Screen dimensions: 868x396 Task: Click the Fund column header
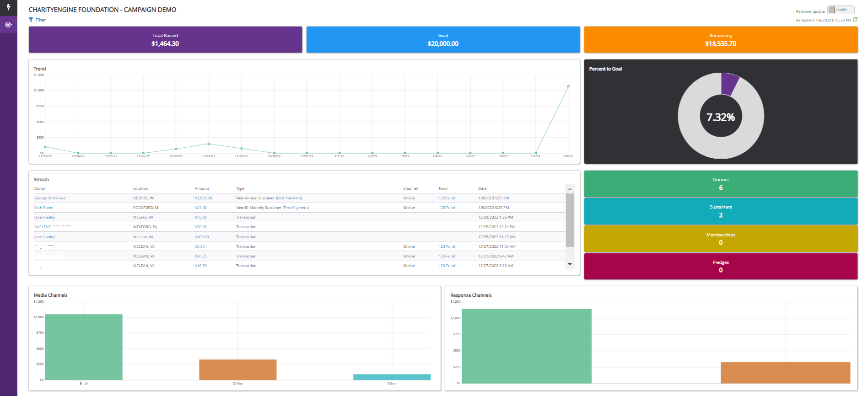pos(443,188)
